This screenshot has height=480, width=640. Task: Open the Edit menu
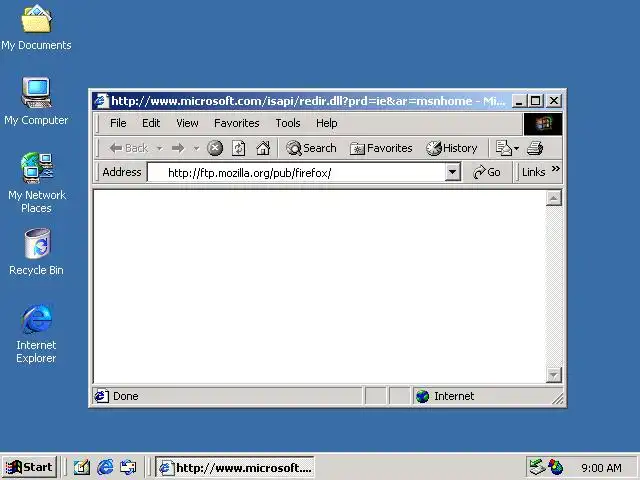coord(151,123)
